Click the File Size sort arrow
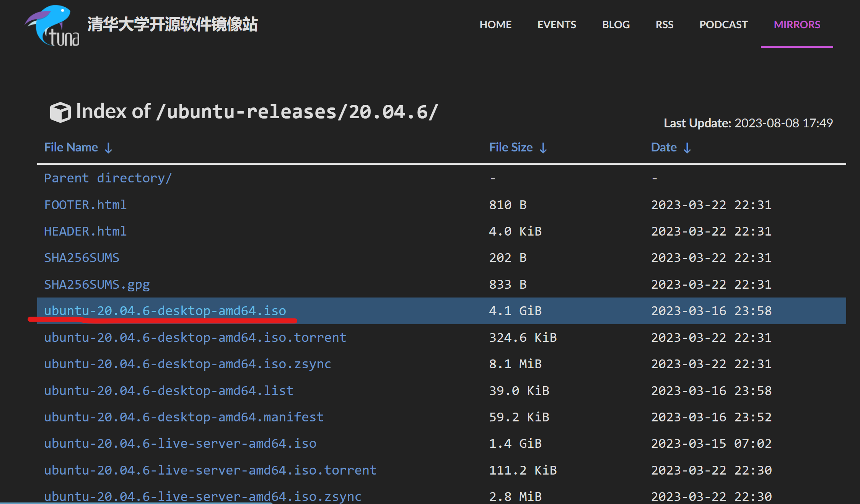 [543, 148]
